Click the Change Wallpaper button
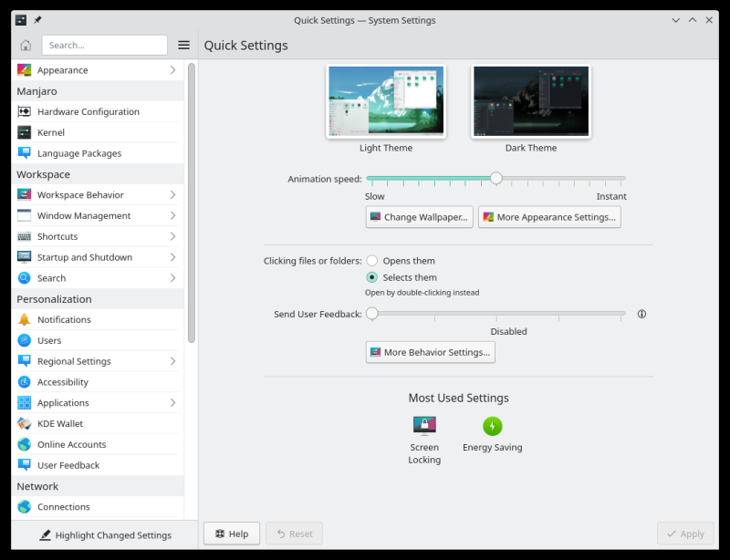The height and width of the screenshot is (560, 730). [419, 217]
